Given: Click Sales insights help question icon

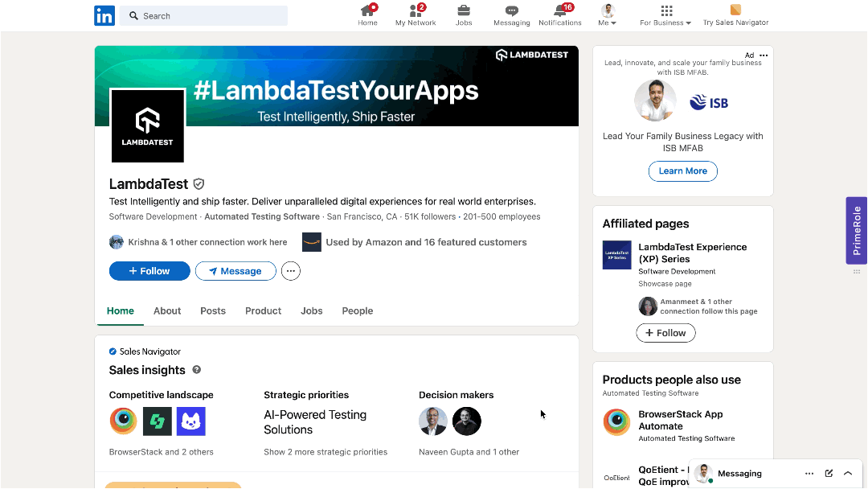Looking at the screenshot, I should point(197,370).
